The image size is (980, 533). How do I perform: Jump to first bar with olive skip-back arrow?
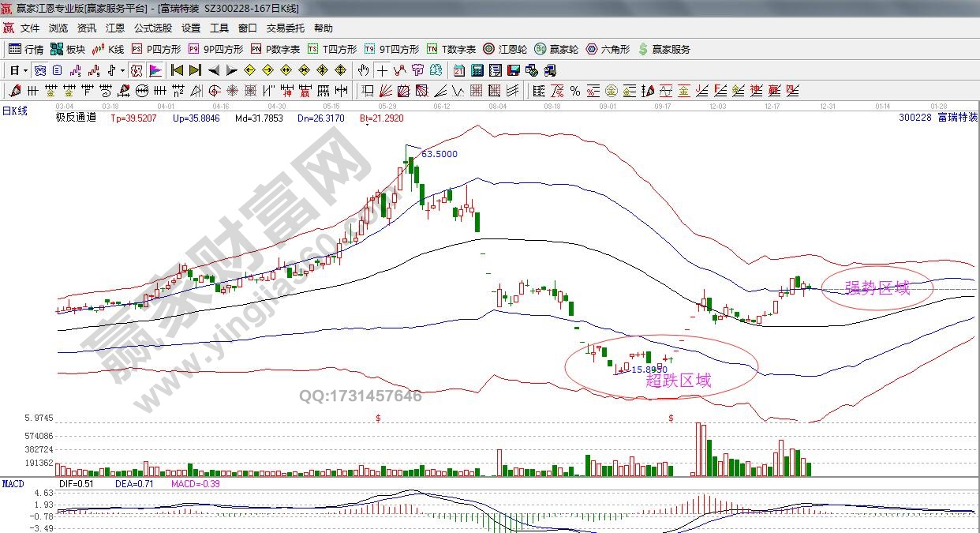177,70
